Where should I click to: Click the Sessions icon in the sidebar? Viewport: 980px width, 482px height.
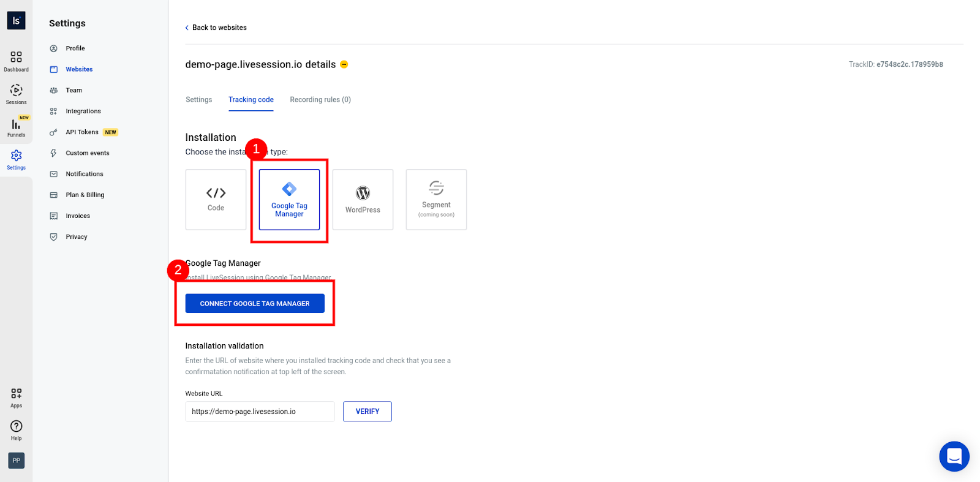(x=16, y=93)
